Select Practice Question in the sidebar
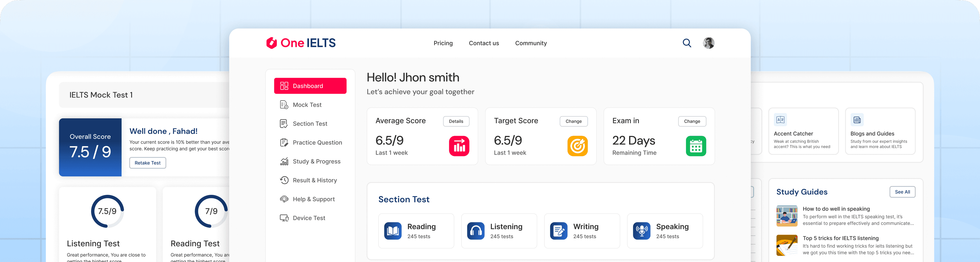Viewport: 980px width, 262px height. (310, 142)
